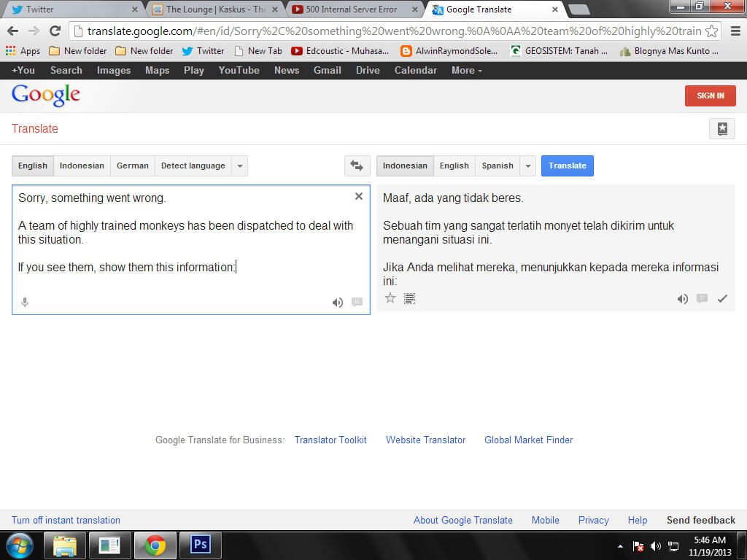Screen dimensions: 747x560
Task: Open Translator Toolkit link
Action: [330, 440]
